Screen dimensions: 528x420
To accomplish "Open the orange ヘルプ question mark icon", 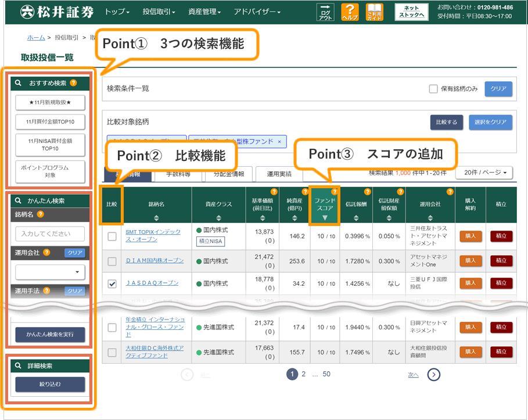I will pos(350,12).
